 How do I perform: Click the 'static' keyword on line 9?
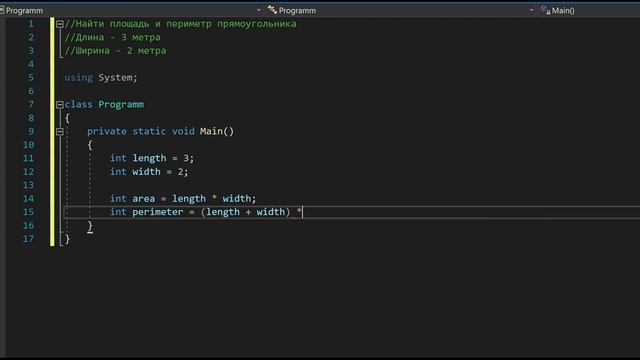[149, 131]
